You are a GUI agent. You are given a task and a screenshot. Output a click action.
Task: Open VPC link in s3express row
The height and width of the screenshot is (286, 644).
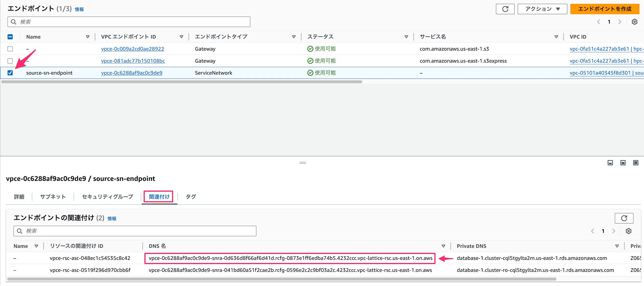[x=606, y=61]
